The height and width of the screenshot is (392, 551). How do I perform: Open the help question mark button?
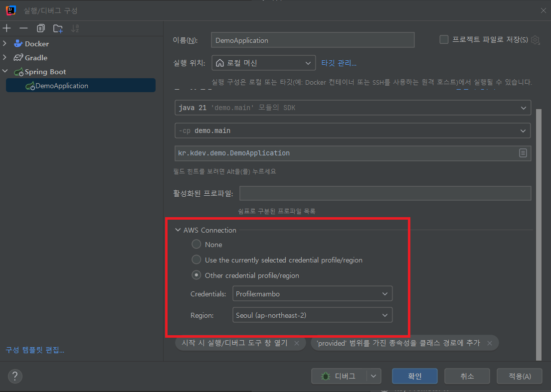pos(15,376)
